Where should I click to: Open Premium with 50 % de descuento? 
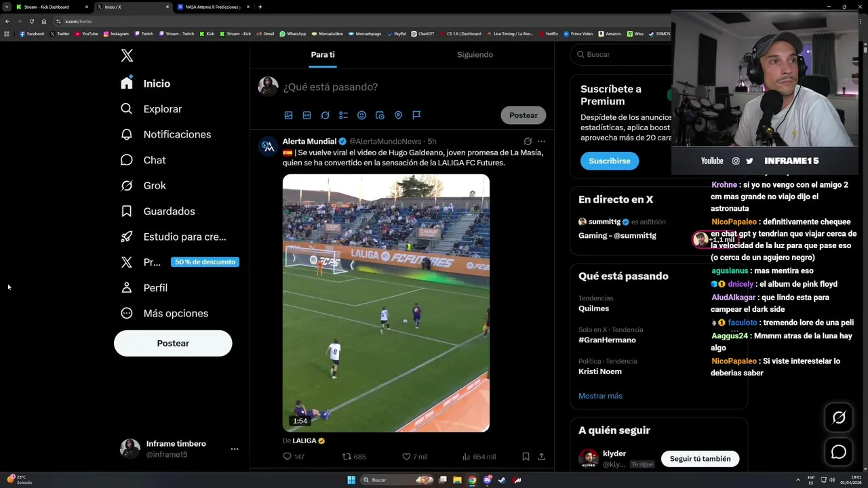coord(179,262)
